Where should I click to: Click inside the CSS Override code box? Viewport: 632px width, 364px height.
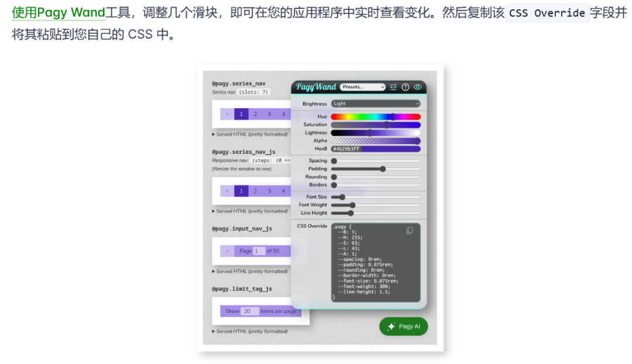tap(376, 262)
